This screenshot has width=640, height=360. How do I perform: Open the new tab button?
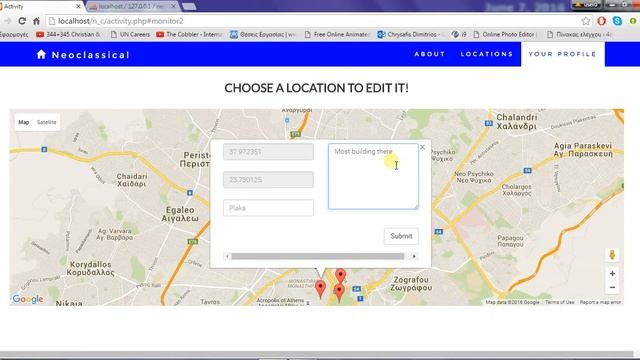[189, 7]
